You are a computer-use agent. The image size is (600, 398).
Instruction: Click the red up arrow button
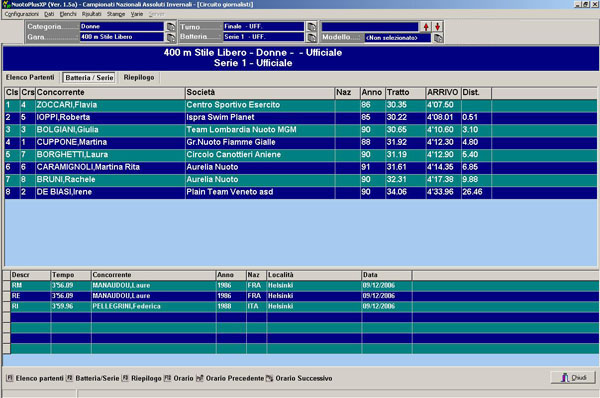[426, 27]
